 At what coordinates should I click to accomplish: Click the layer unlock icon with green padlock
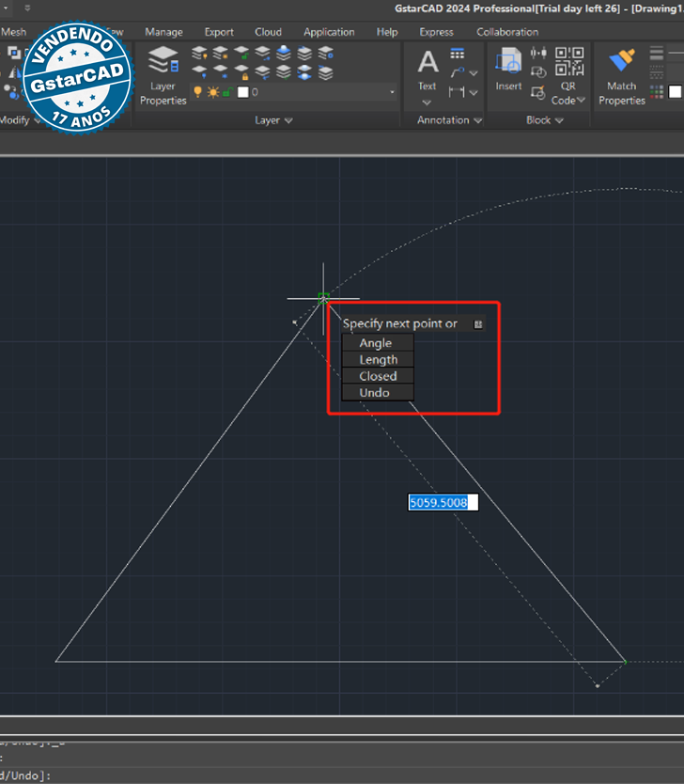241,53
